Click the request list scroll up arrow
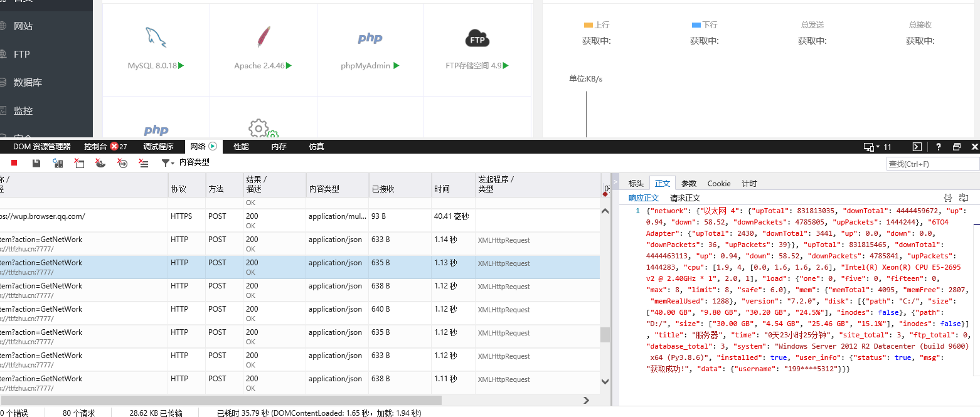 605,211
